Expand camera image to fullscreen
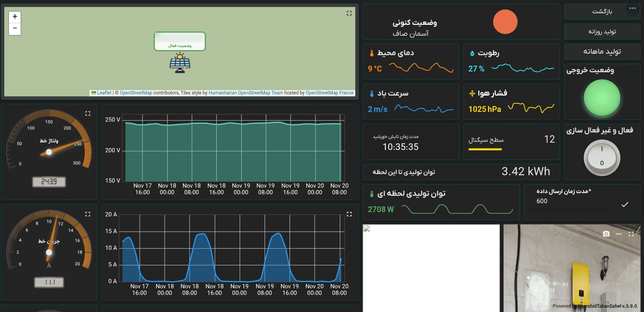Image resolution: width=644 pixels, height=312 pixels. (631, 234)
